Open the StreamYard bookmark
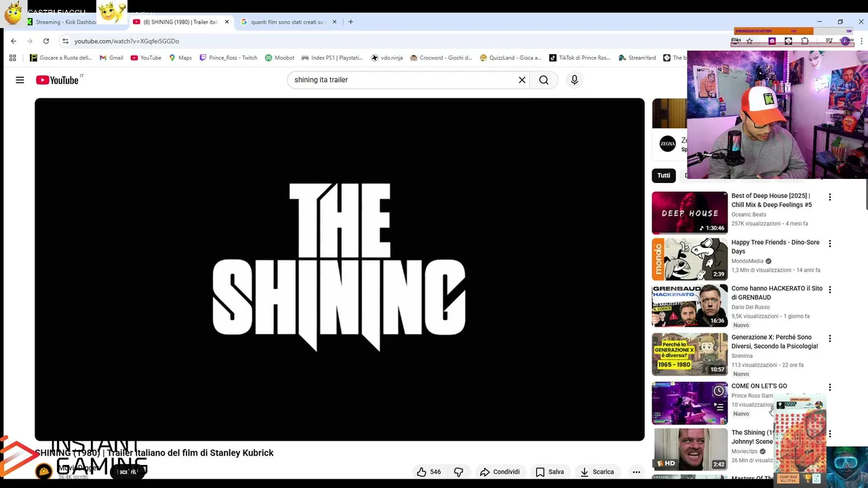Viewport: 868px width, 488px height. coord(637,58)
